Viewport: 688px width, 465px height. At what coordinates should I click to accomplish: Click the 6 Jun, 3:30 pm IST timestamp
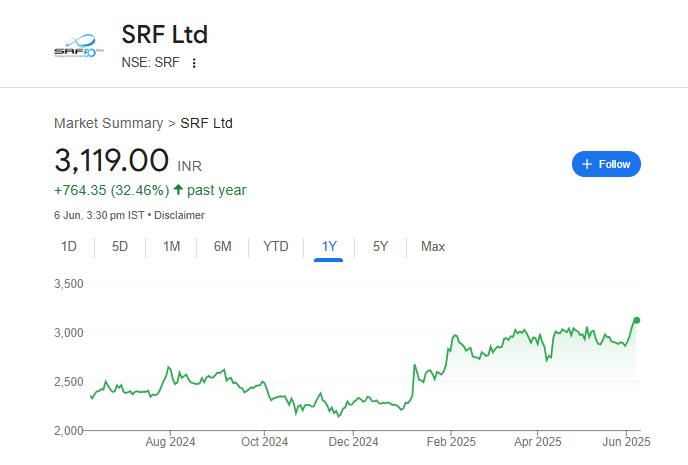pyautogui.click(x=99, y=215)
